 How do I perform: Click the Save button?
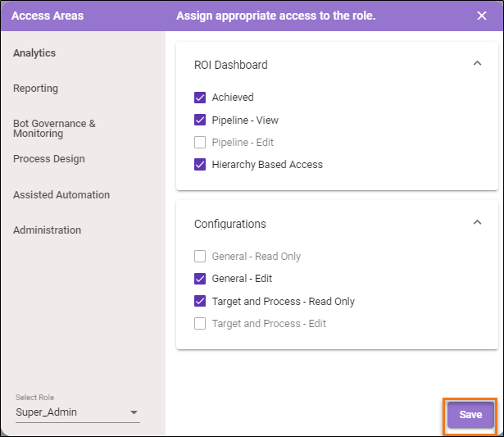pos(470,415)
